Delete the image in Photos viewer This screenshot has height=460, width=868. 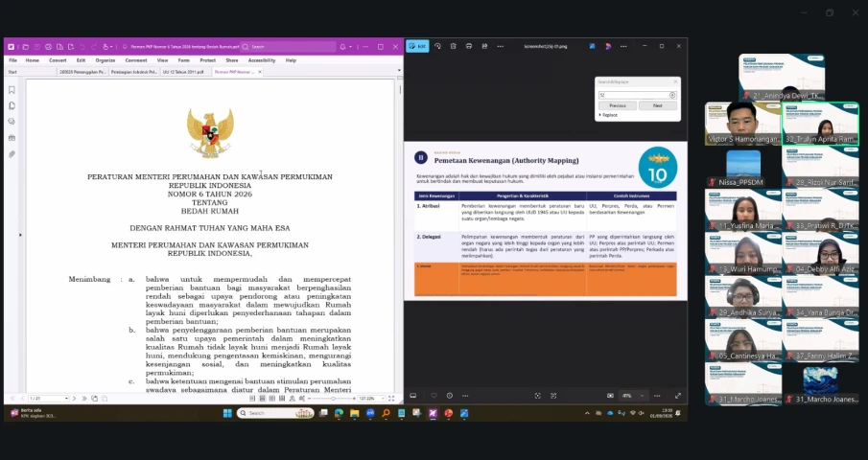(453, 46)
